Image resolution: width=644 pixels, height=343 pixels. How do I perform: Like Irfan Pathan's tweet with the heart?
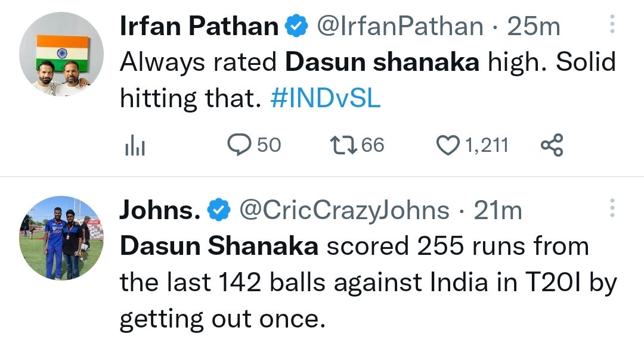point(447,145)
